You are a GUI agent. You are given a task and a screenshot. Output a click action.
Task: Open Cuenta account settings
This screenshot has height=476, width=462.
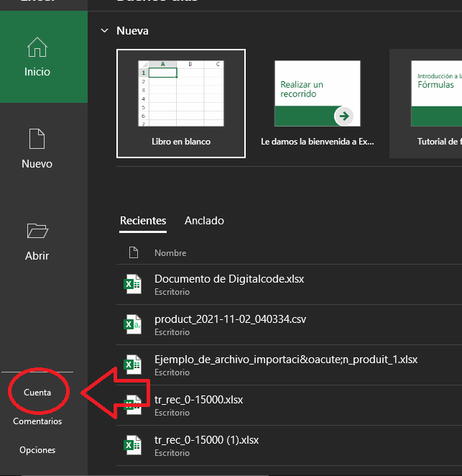(37, 393)
